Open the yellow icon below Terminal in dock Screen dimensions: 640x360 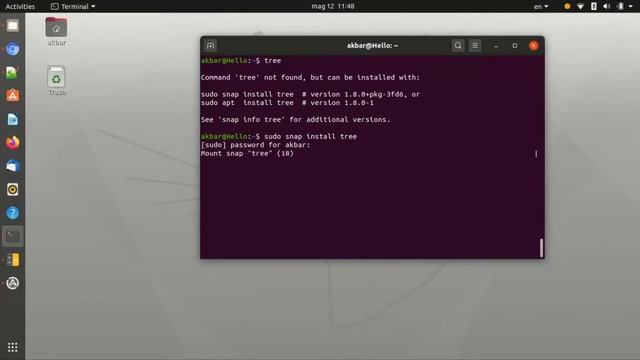click(x=13, y=260)
